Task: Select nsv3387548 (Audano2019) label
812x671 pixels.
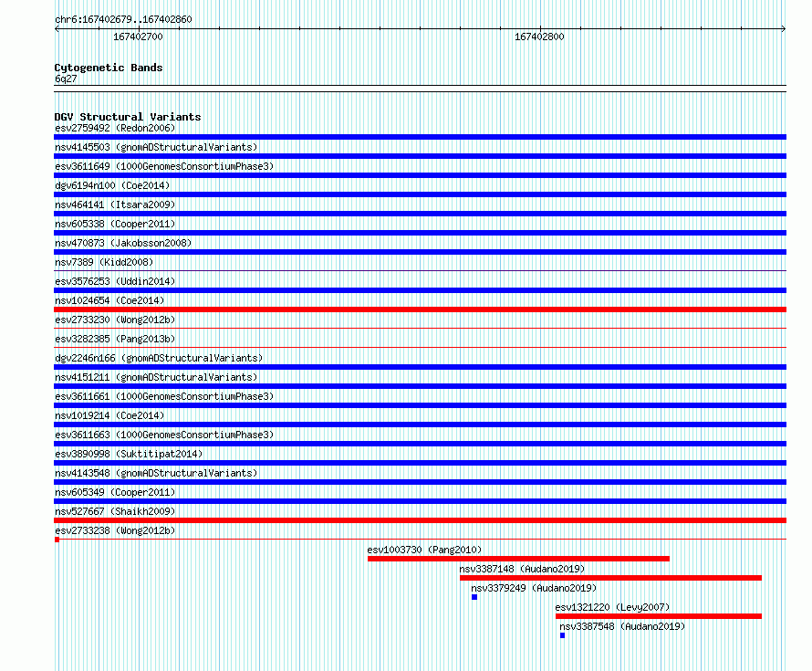Action: pyautogui.click(x=622, y=626)
